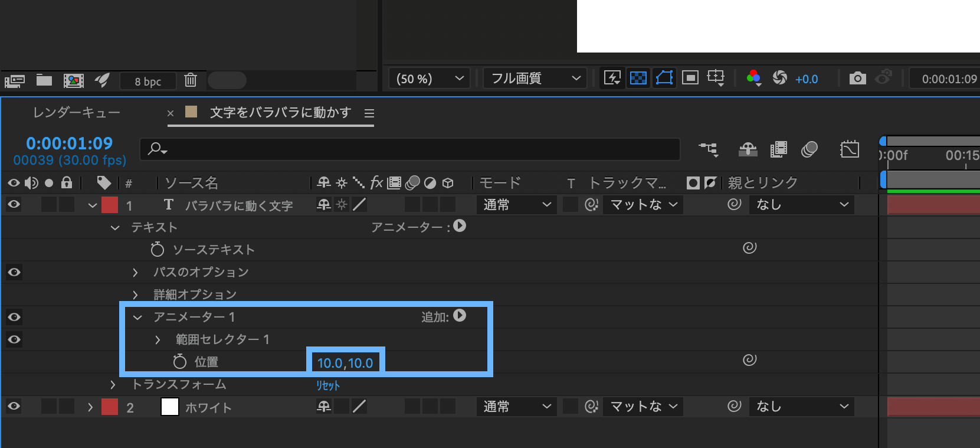Hide layer 1 バラバラに動く文字 with eye icon

tap(14, 205)
